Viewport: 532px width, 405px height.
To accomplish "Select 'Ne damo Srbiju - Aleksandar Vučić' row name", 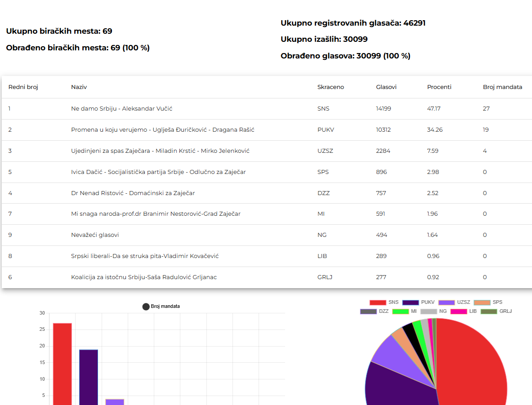I will [122, 108].
